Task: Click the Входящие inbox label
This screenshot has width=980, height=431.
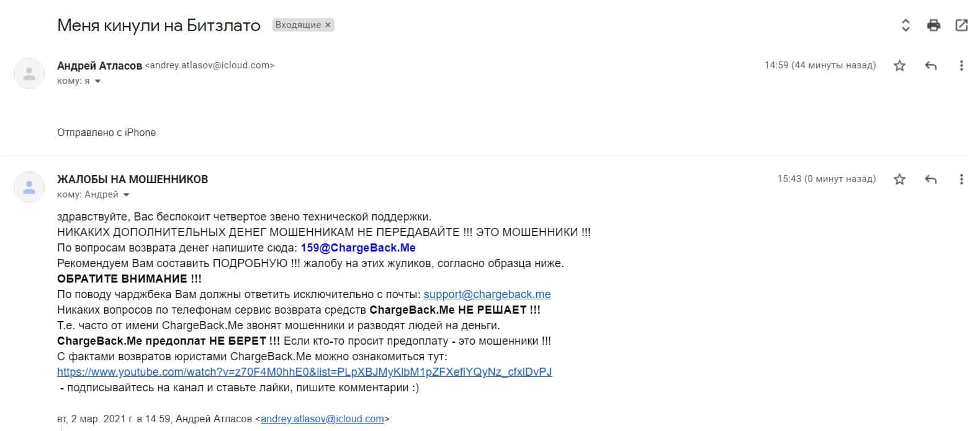Action: (298, 25)
